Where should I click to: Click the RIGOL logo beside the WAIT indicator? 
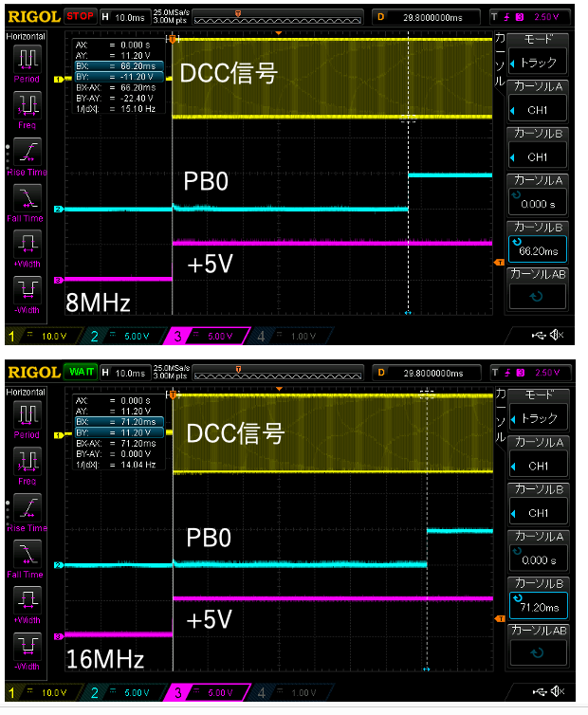coord(34,373)
